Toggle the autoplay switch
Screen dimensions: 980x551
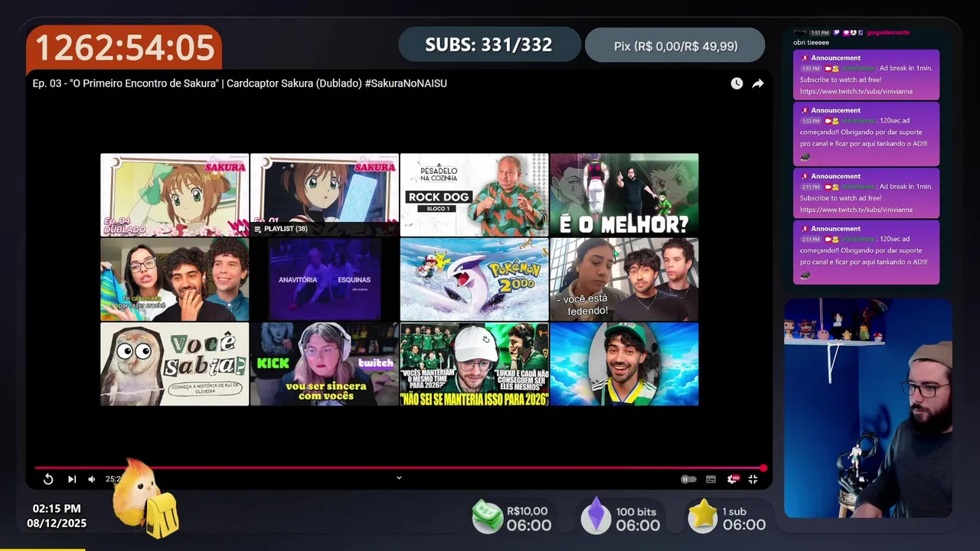point(688,479)
